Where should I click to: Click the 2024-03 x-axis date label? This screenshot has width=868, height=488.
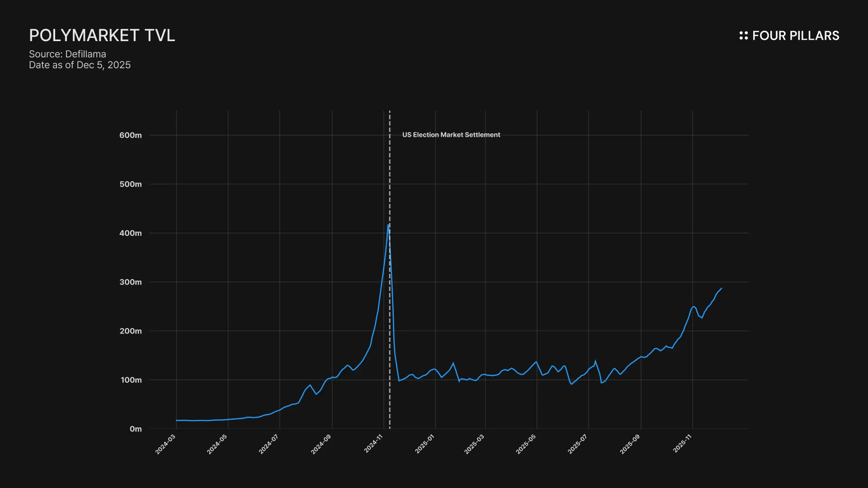[x=165, y=444]
